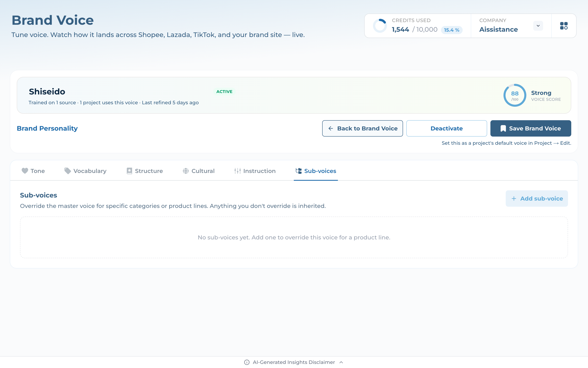Image resolution: width=588 pixels, height=368 pixels.
Task: Click the Shiseido brand voice title
Action: 47,92
